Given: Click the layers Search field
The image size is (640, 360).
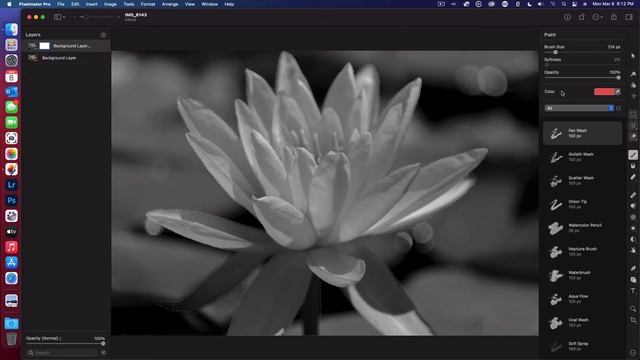Looking at the screenshot, I should pos(62,353).
